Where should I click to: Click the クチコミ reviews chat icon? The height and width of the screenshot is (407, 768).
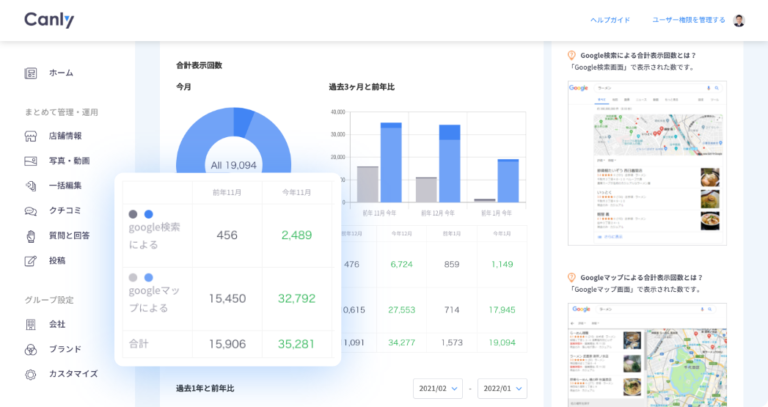point(31,211)
